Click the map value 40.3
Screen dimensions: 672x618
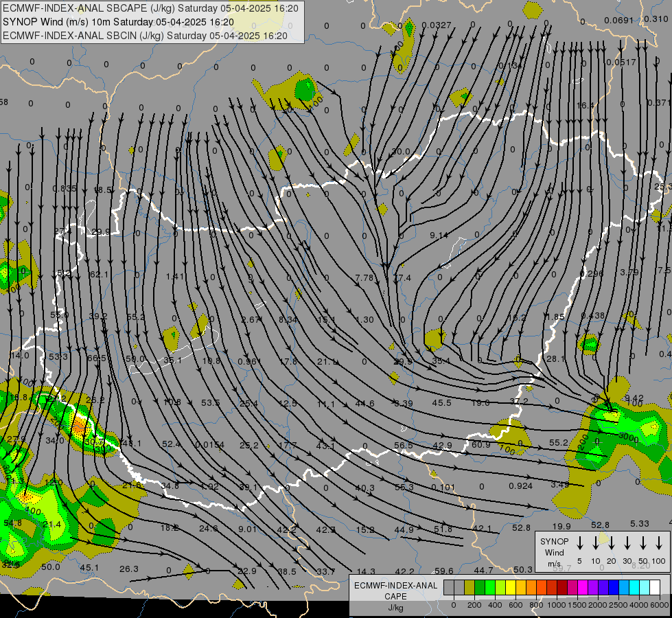click(x=364, y=488)
